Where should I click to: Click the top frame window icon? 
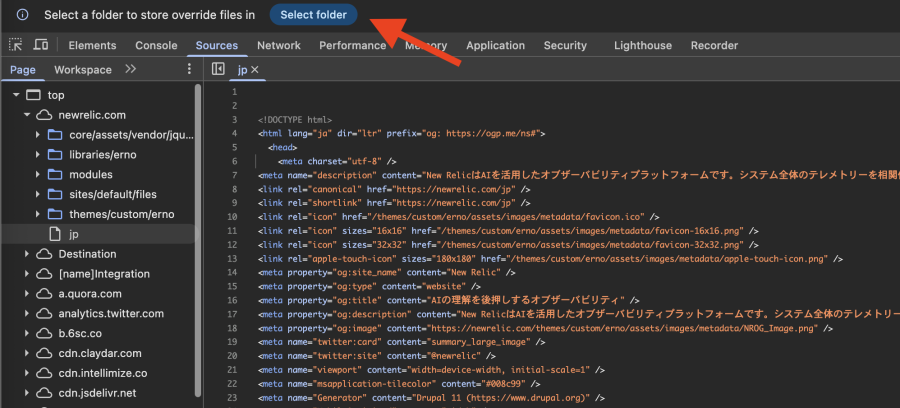(34, 95)
